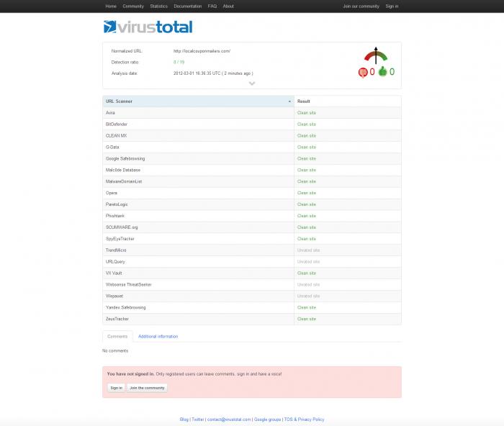Click the TrendMicro scanner name
This screenshot has width=504, height=426.
[116, 250]
